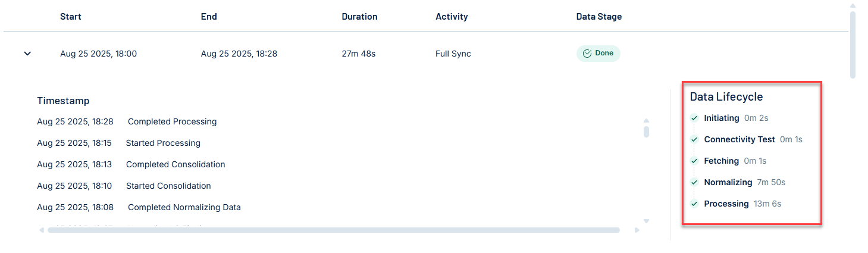
Task: Click the Normalizing step checkmark icon
Action: [x=694, y=182]
